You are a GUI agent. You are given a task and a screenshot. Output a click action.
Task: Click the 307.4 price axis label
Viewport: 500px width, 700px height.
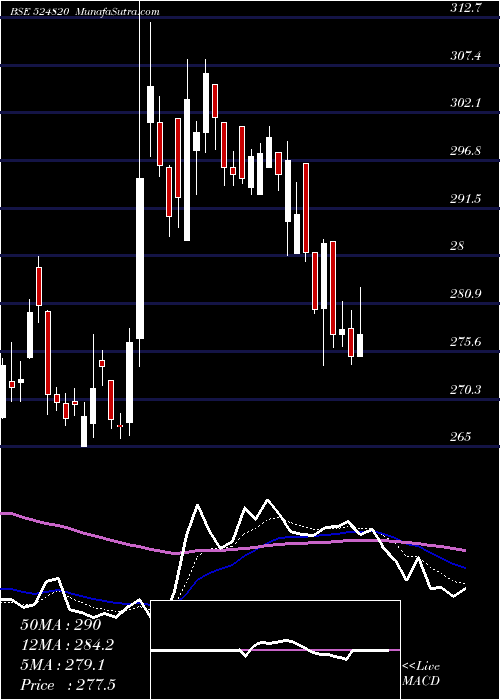click(x=466, y=56)
